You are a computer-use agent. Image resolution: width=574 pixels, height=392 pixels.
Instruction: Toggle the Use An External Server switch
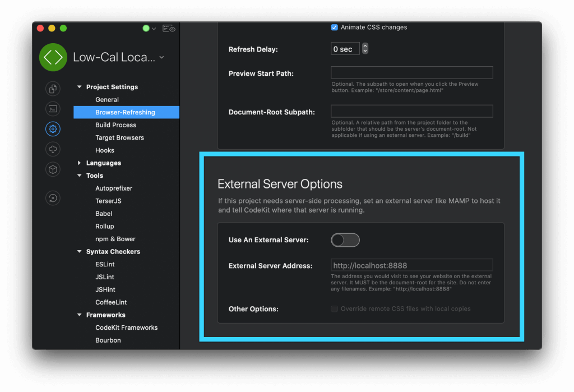click(x=345, y=240)
